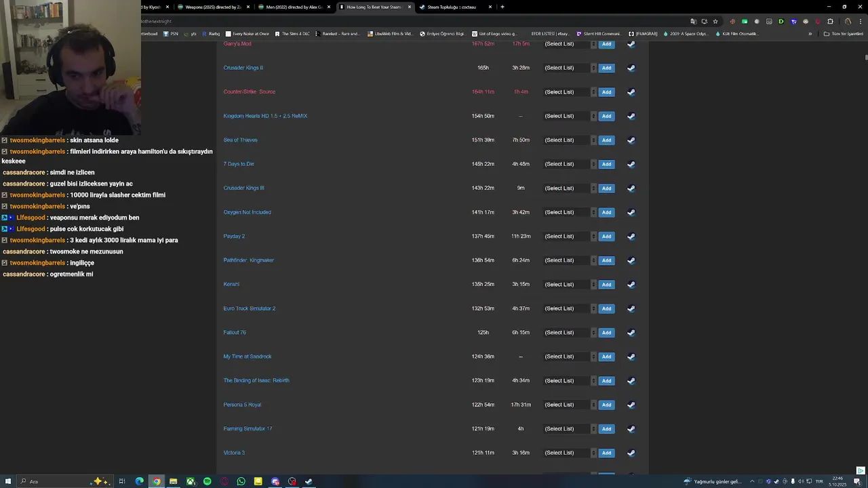
Task: Open Select List dropdown for My Time at Sandrock
Action: (570, 357)
